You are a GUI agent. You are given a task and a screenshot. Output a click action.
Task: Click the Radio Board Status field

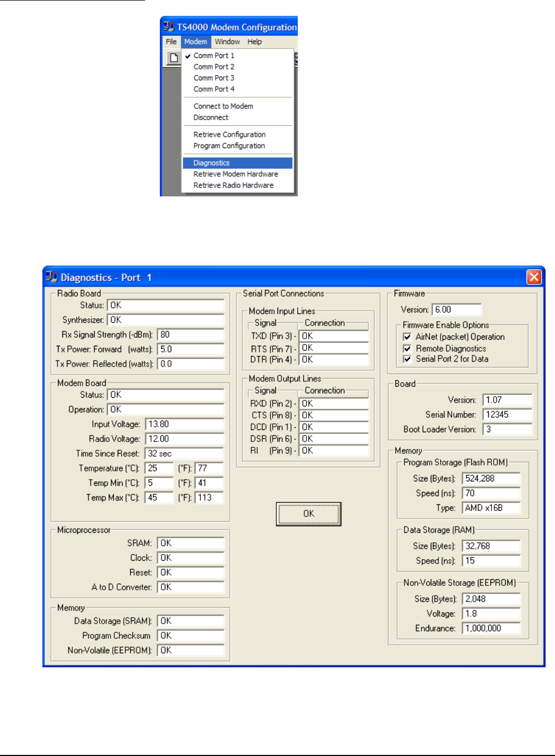[x=166, y=305]
